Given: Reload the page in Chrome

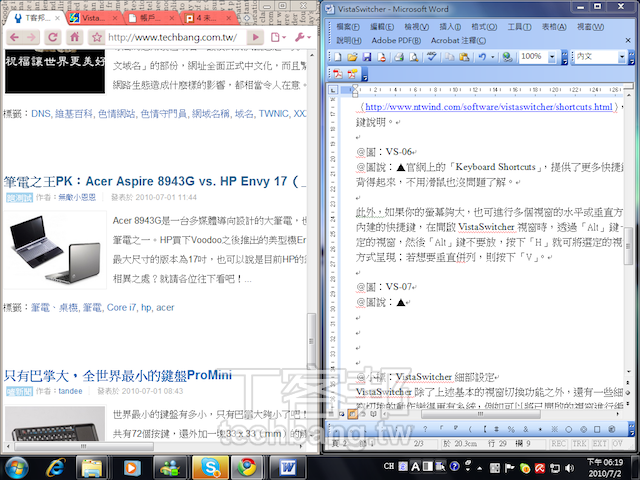Looking at the screenshot, I should pyautogui.click(x=51, y=37).
